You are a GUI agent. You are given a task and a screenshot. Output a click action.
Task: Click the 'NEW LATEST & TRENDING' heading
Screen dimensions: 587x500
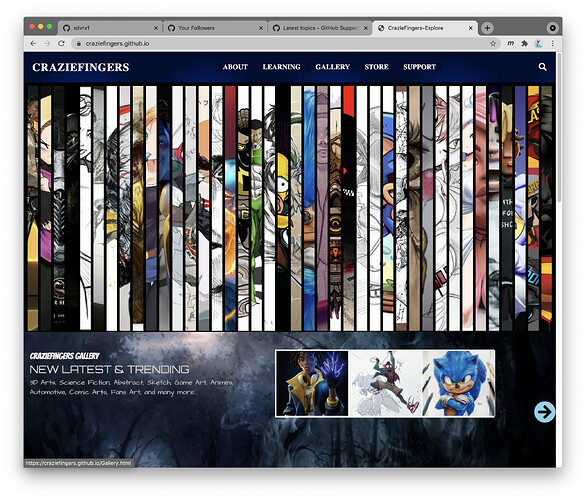coord(109,370)
